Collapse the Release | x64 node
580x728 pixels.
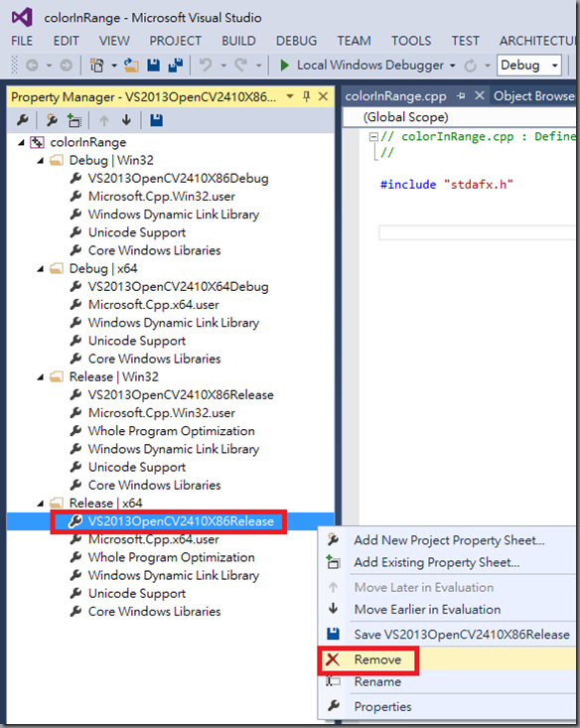41,504
